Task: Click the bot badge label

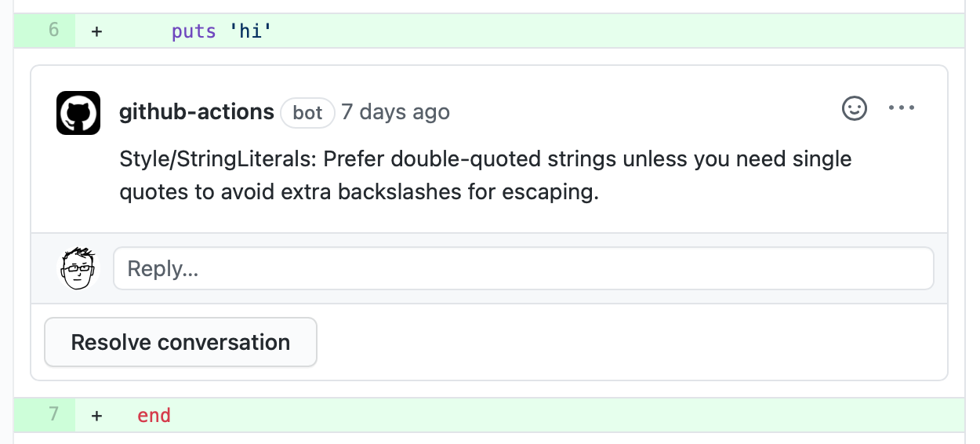Action: pyautogui.click(x=307, y=113)
